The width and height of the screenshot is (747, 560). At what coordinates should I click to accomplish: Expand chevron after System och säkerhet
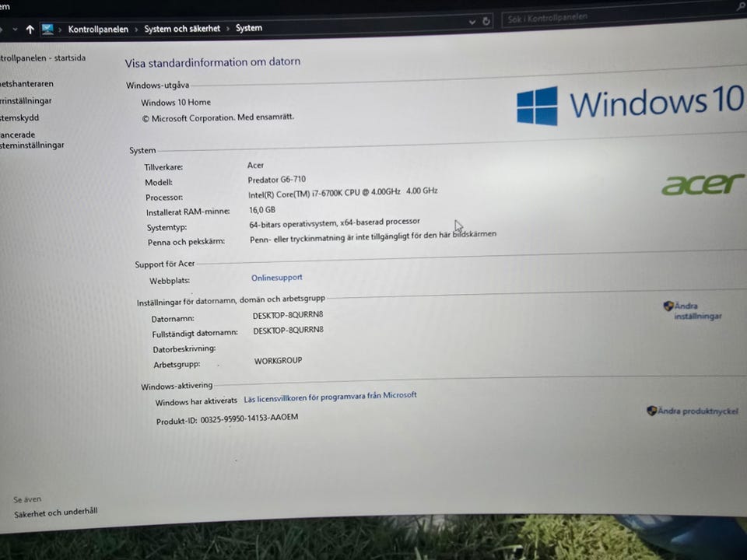click(x=228, y=29)
